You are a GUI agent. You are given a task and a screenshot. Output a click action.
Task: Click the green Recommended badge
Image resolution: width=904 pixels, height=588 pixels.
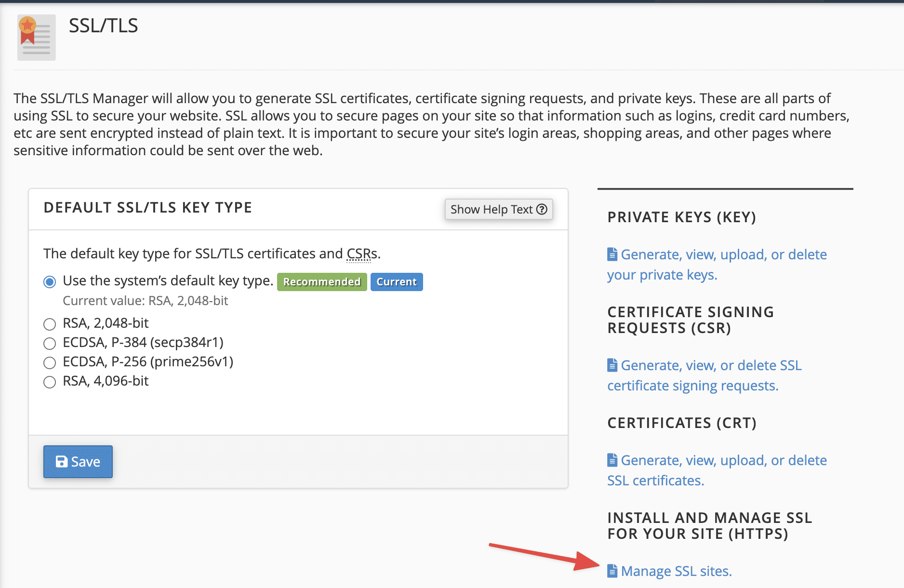[321, 281]
